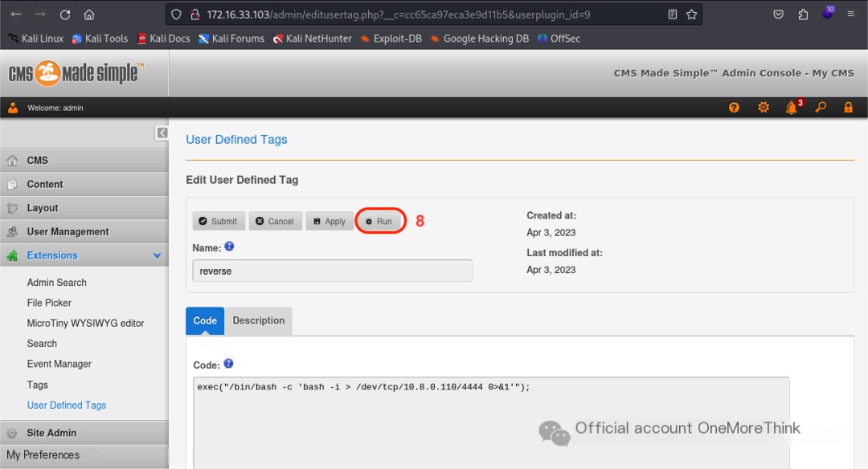Screen dimensions: 868x469
Task: Open the Kali Docs bookmark
Action: [164, 39]
